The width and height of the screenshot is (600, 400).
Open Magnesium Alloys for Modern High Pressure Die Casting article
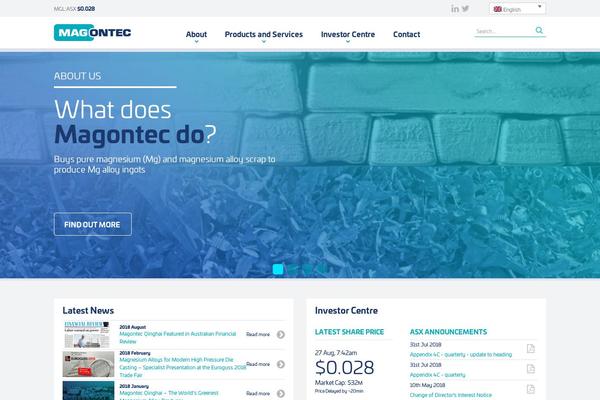click(183, 367)
